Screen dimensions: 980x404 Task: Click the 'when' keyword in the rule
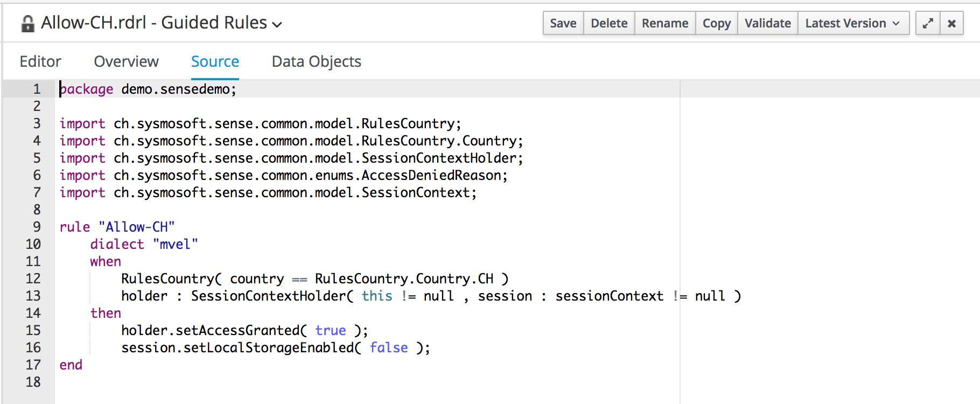106,261
